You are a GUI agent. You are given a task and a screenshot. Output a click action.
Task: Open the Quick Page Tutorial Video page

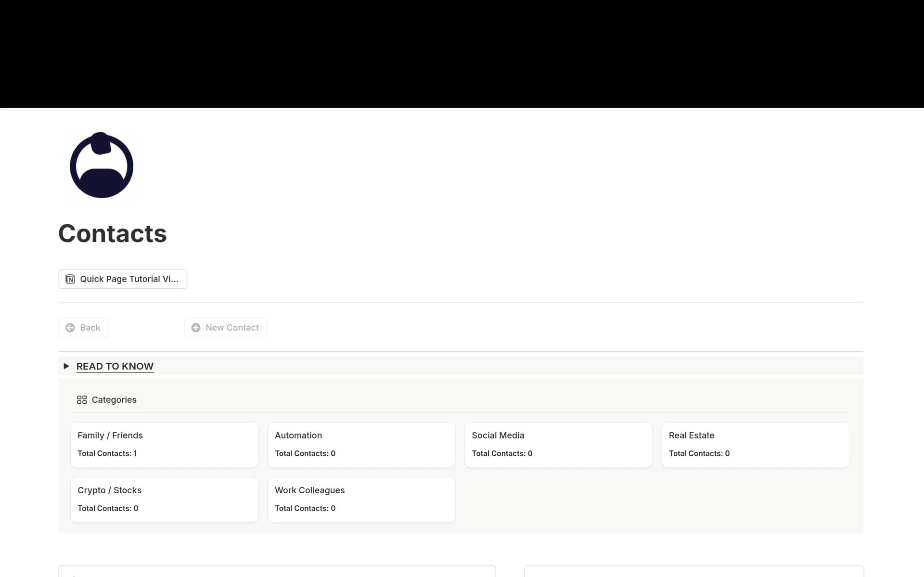[122, 279]
